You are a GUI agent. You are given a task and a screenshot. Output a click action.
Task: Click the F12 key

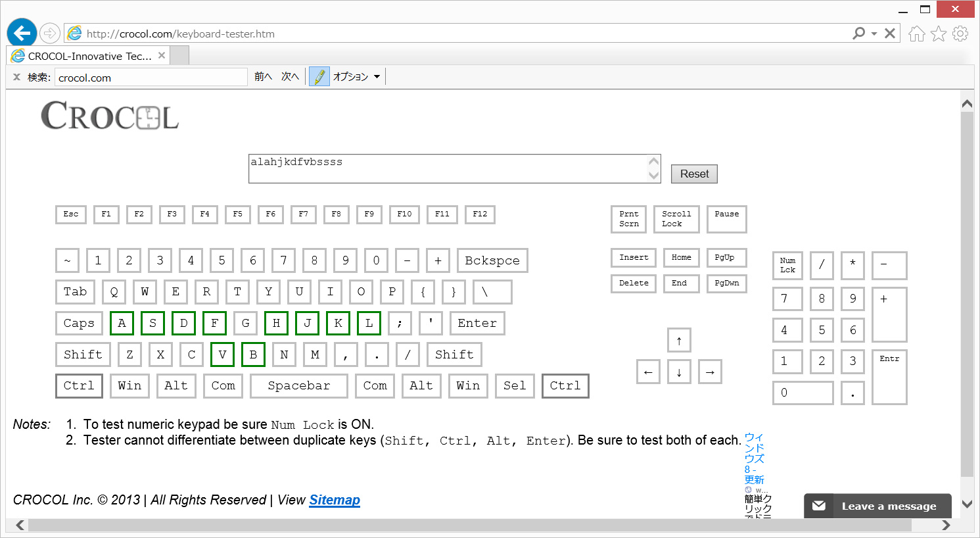point(480,214)
